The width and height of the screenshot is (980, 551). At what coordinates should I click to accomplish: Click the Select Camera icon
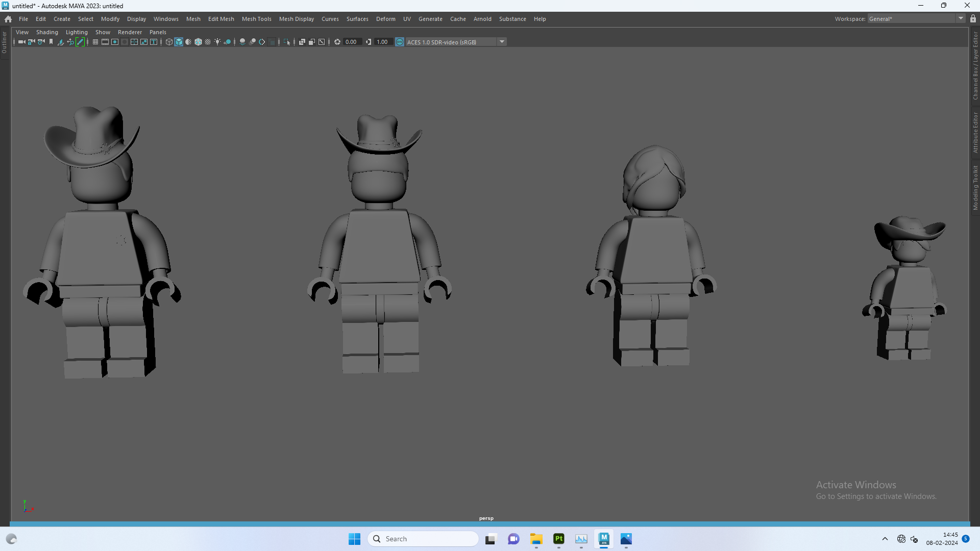pos(21,42)
